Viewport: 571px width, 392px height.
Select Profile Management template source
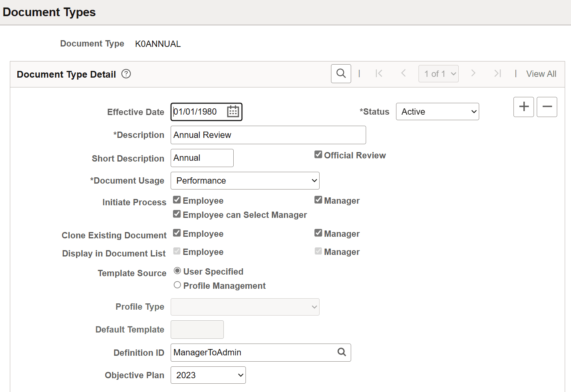177,285
